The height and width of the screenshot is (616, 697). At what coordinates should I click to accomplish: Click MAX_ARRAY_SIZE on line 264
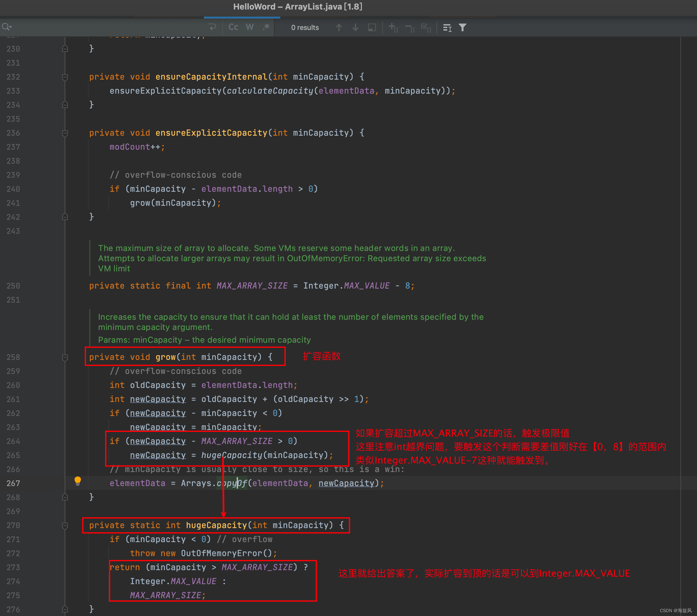pyautogui.click(x=237, y=441)
